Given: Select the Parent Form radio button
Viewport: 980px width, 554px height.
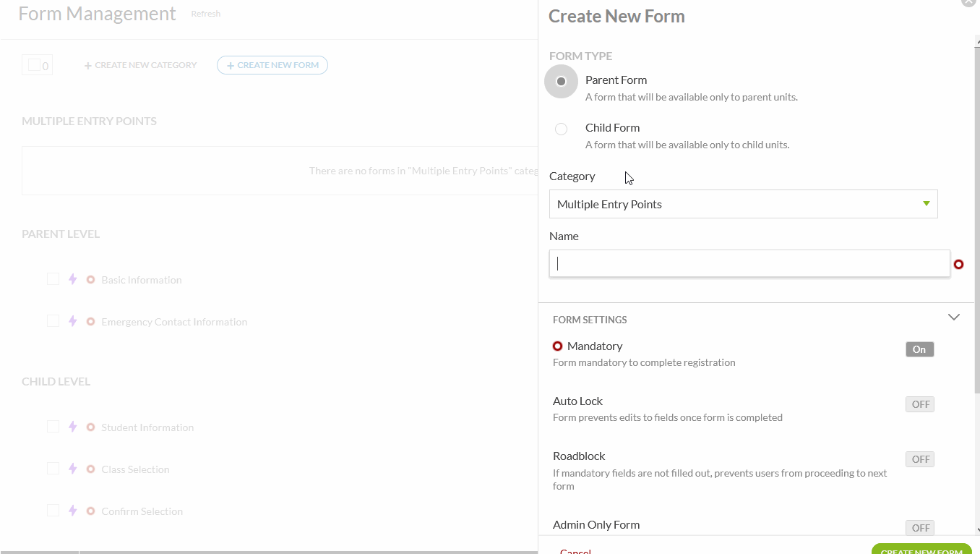Looking at the screenshot, I should tap(561, 82).
